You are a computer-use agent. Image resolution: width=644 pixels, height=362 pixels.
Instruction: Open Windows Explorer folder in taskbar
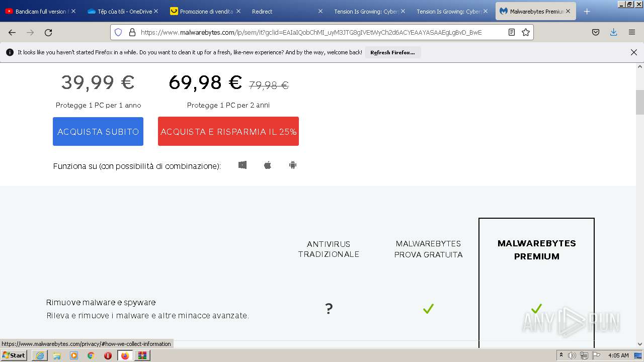point(57,355)
